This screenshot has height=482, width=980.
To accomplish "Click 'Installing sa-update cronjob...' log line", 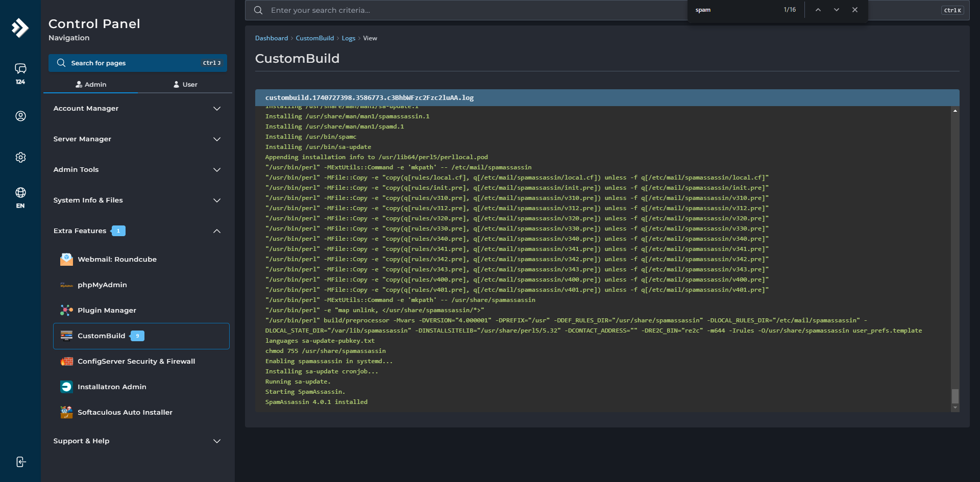I will click(x=322, y=371).
